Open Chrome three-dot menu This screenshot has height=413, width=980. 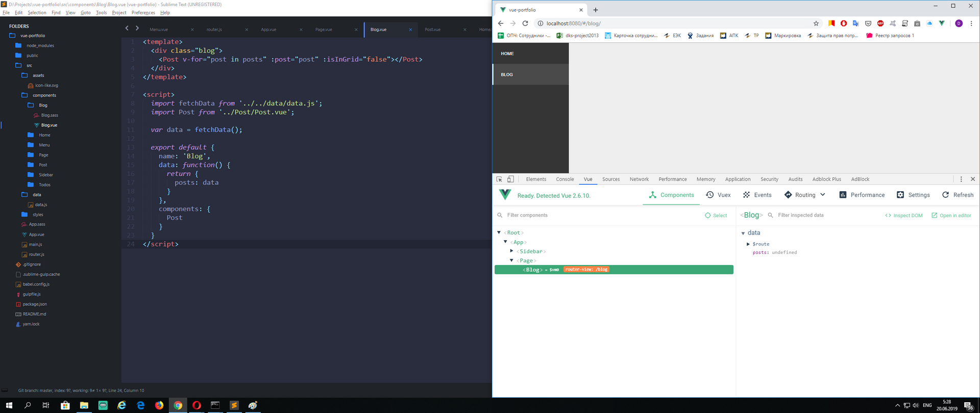971,23
